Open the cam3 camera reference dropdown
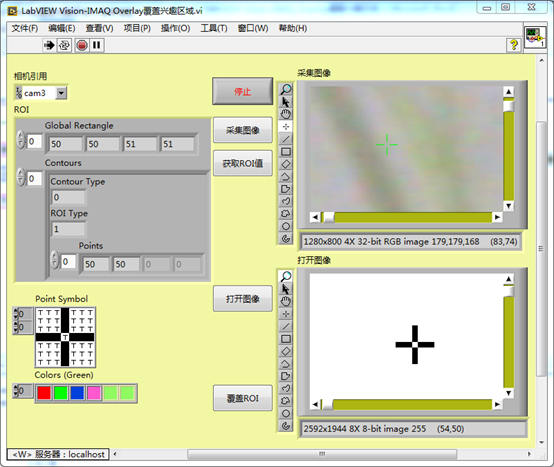This screenshot has height=467, width=554. (x=61, y=93)
